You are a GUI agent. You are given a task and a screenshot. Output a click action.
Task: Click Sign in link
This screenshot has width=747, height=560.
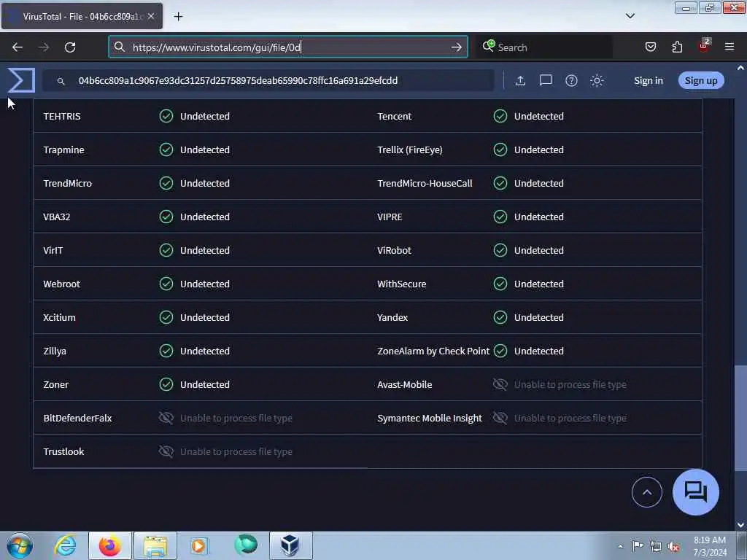649,80
